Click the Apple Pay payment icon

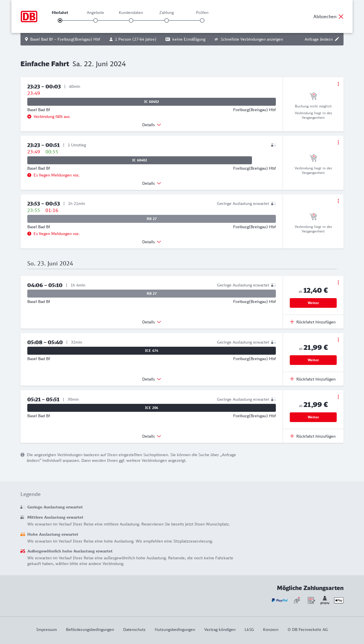(x=339, y=600)
